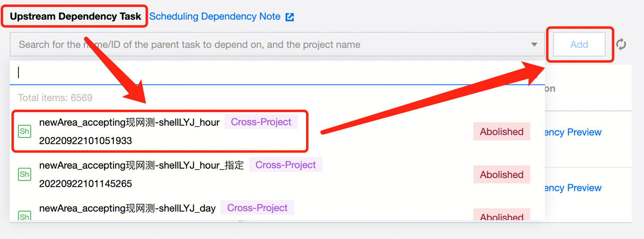Click the Sh icon beside the shellLYJ_day task
The image size is (644, 239).
[24, 216]
